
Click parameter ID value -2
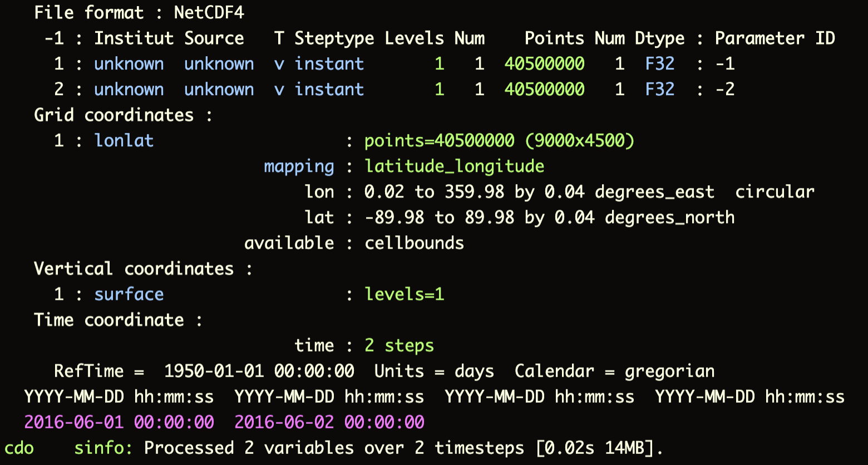(724, 90)
